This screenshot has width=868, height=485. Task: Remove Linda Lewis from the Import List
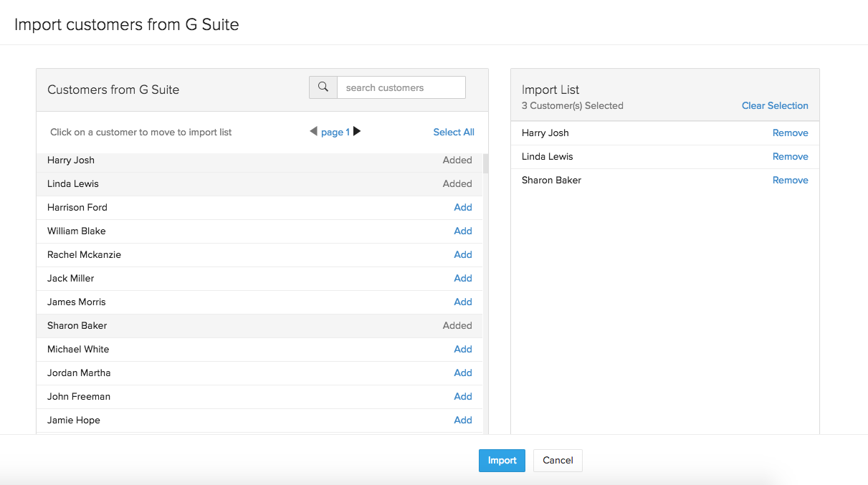click(x=790, y=156)
